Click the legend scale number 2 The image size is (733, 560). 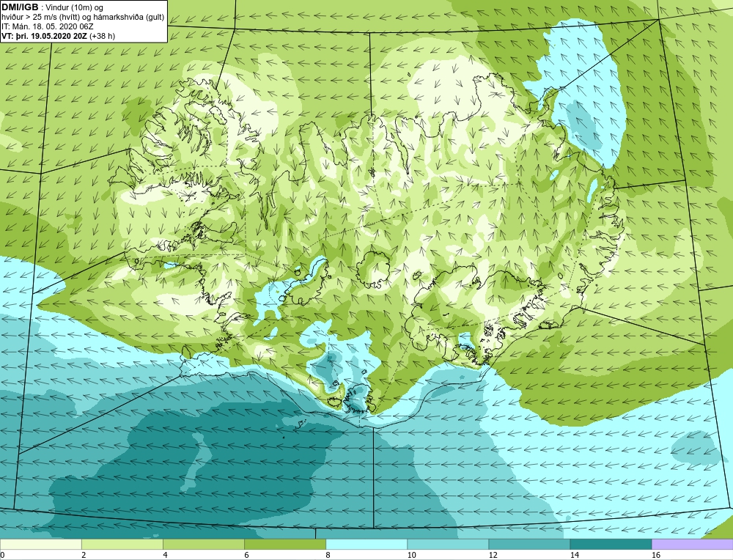[84, 555]
